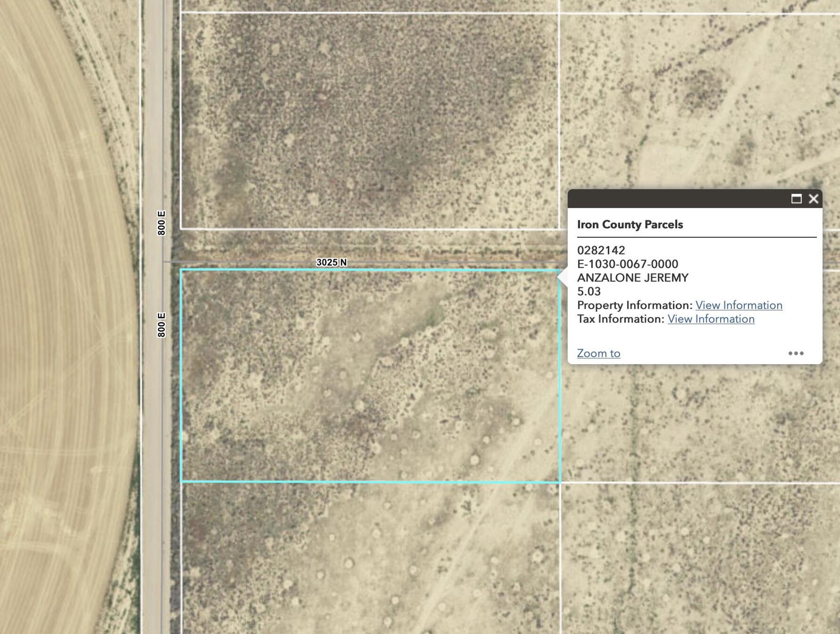Click the owner name ANZALONE JEREMY

tap(633, 278)
